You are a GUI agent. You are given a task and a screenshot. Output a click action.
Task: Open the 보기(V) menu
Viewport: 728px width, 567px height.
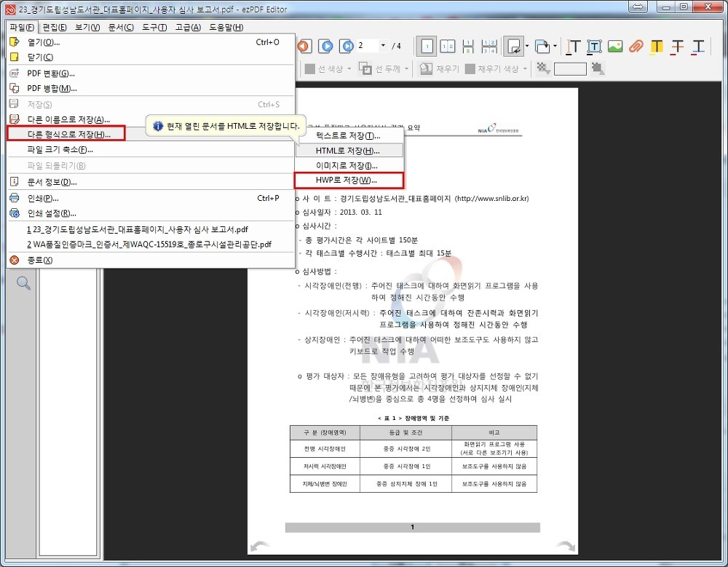(87, 28)
